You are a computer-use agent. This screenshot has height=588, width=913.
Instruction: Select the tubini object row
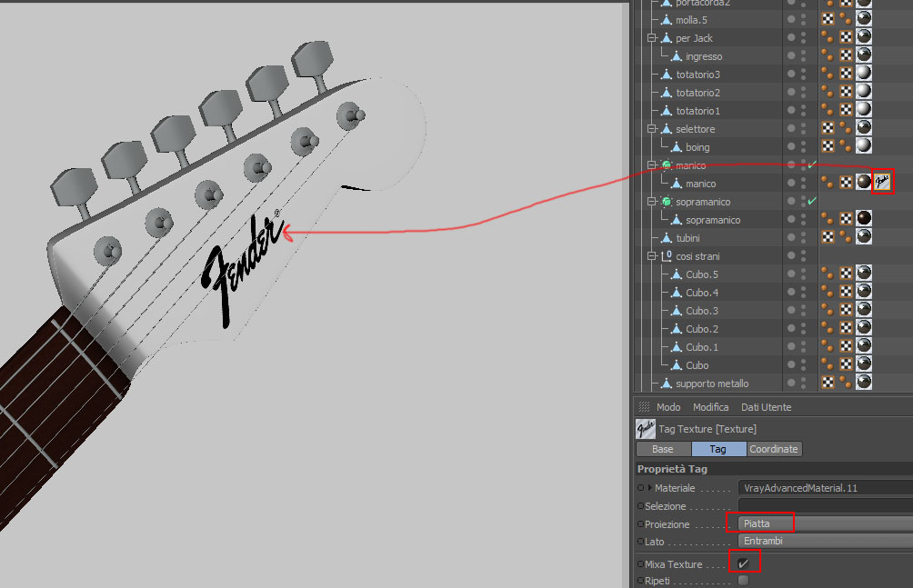click(x=687, y=238)
